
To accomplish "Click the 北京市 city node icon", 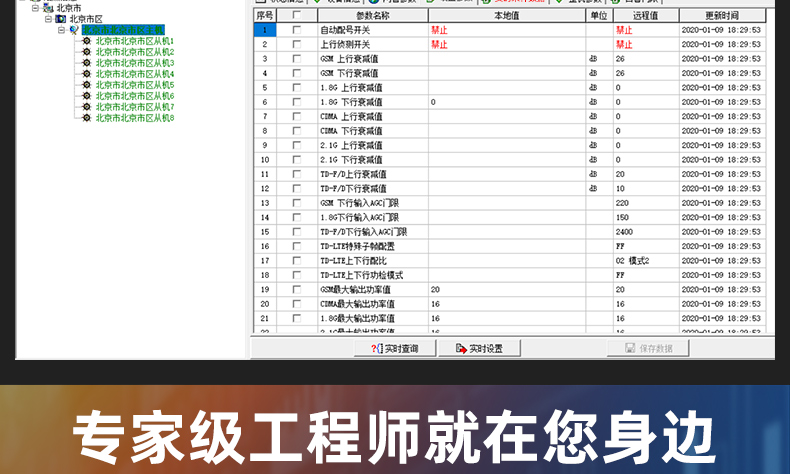I will tap(49, 7).
